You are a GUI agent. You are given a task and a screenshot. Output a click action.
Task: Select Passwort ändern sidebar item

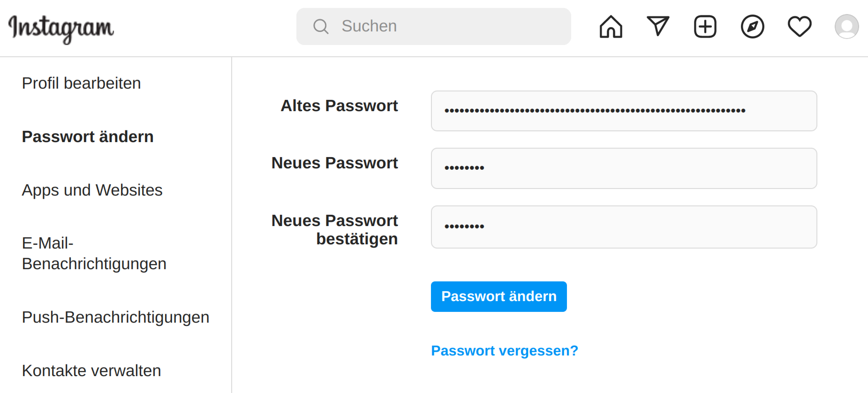coord(88,137)
